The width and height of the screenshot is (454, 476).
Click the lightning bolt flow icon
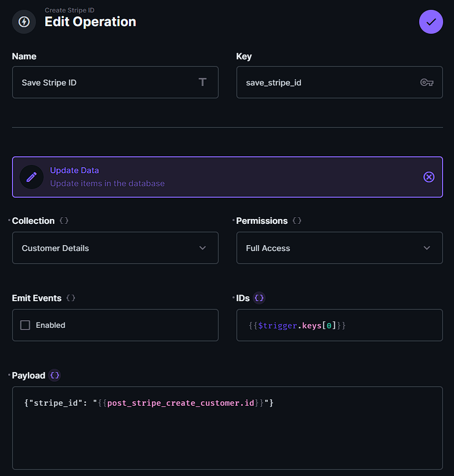(24, 22)
